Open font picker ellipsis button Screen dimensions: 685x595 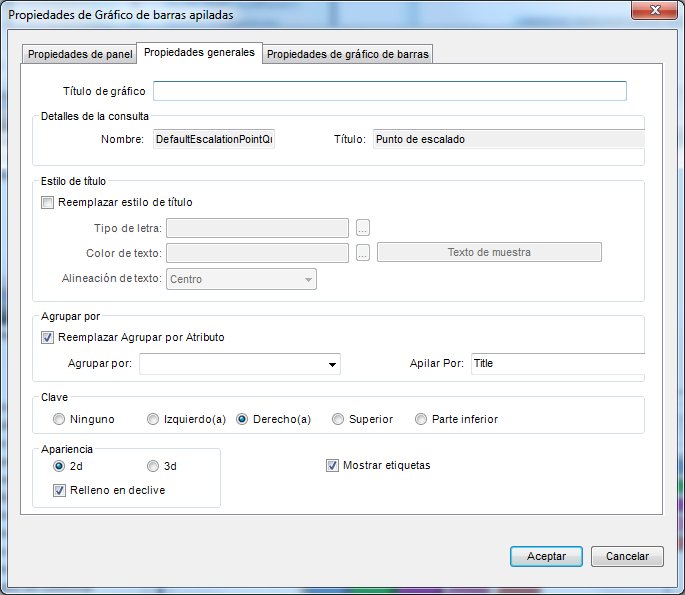pyautogui.click(x=363, y=228)
